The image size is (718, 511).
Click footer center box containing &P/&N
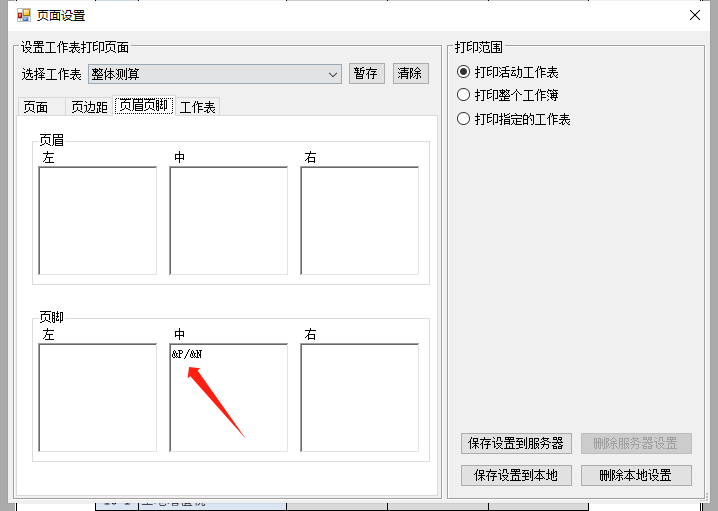[x=229, y=398]
